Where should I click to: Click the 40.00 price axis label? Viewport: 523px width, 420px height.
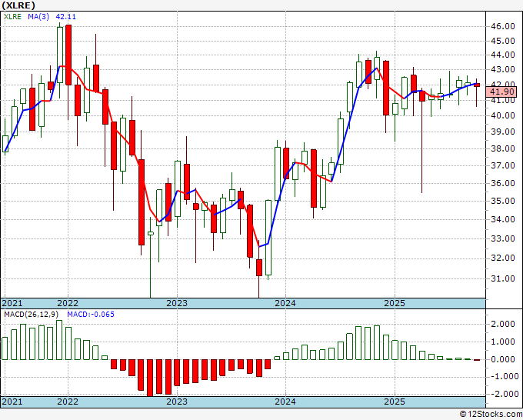tap(502, 115)
